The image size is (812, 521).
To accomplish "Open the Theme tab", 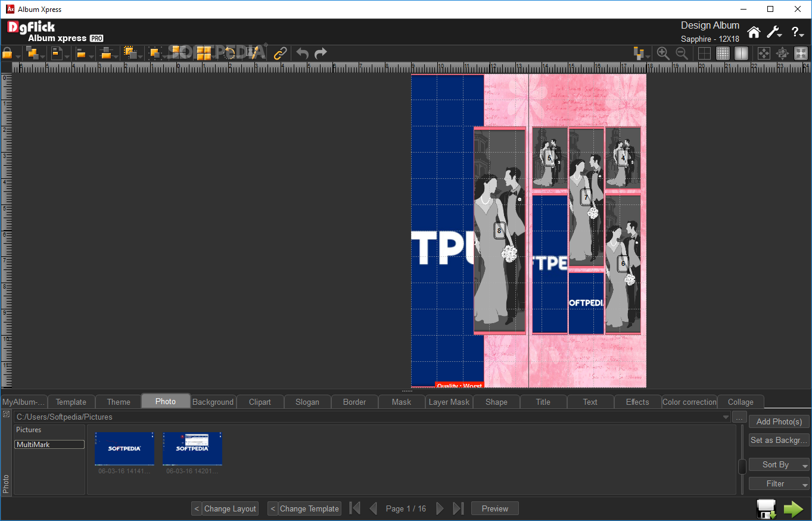I will coord(119,402).
